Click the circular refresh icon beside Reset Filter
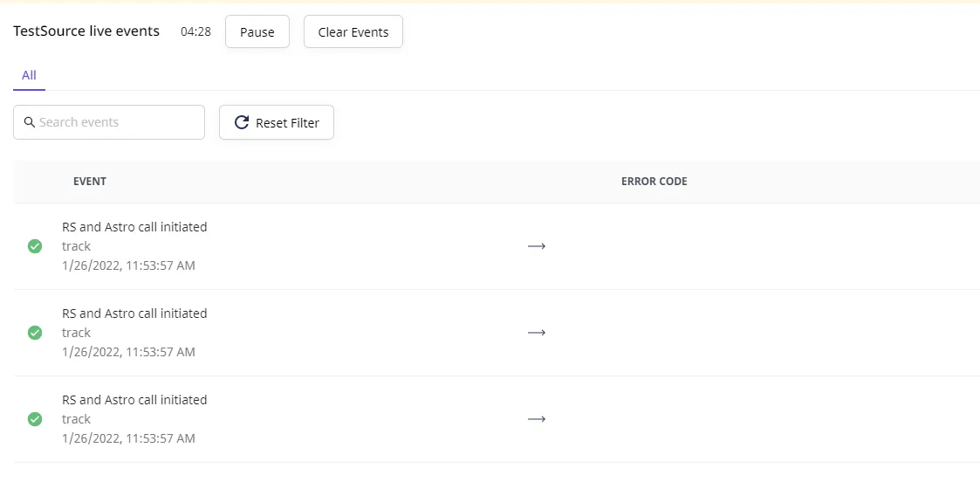This screenshot has height=489, width=980. (x=242, y=122)
